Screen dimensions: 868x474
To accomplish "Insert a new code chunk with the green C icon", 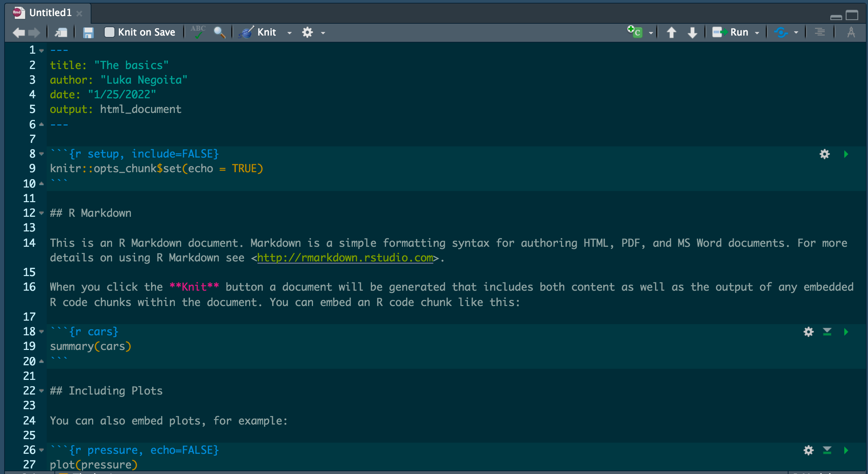I will click(636, 32).
